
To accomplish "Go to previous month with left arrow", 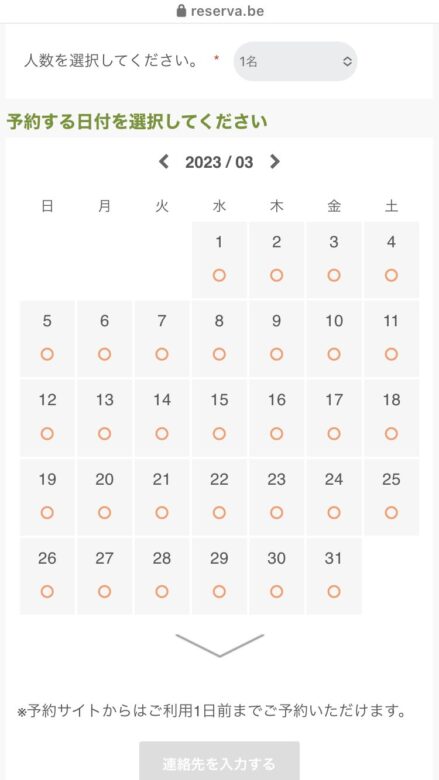I will coord(164,162).
